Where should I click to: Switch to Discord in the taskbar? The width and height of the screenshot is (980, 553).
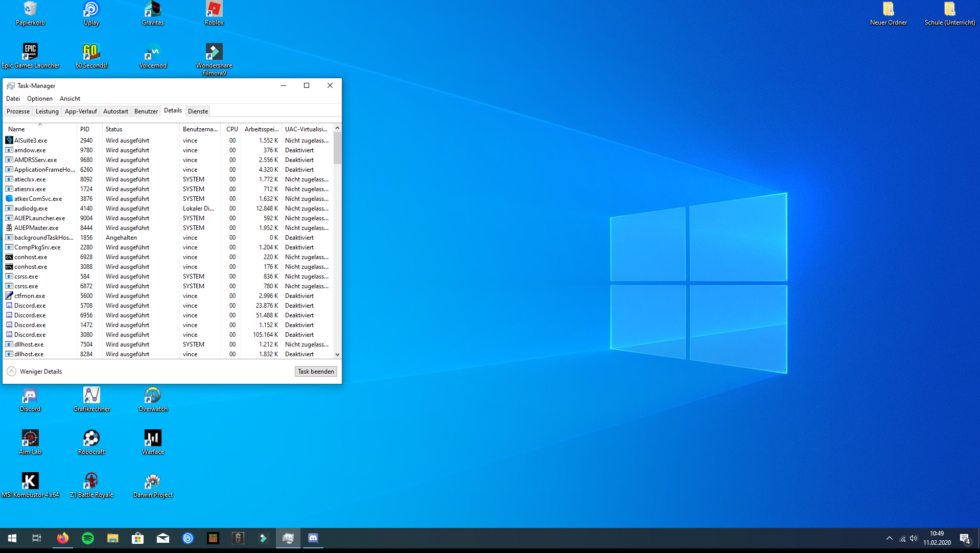313,538
